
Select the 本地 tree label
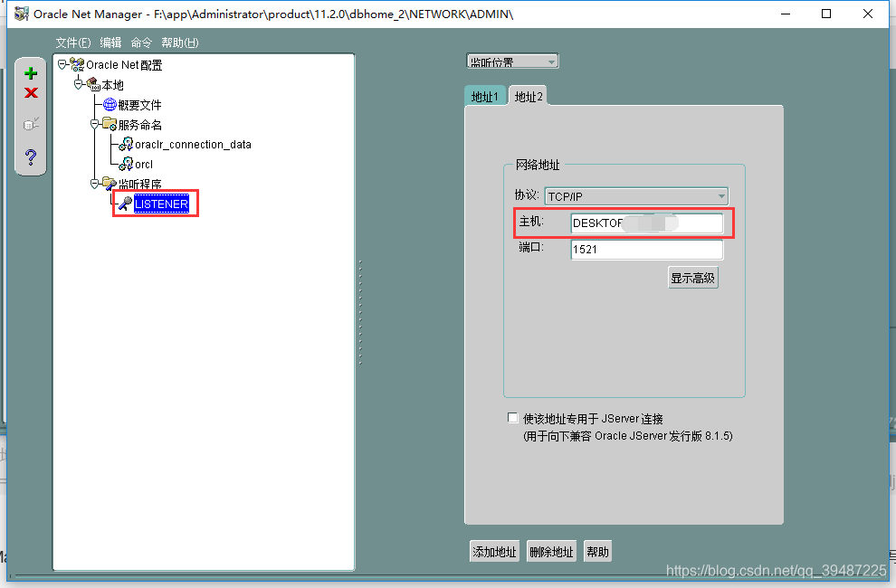(x=112, y=85)
